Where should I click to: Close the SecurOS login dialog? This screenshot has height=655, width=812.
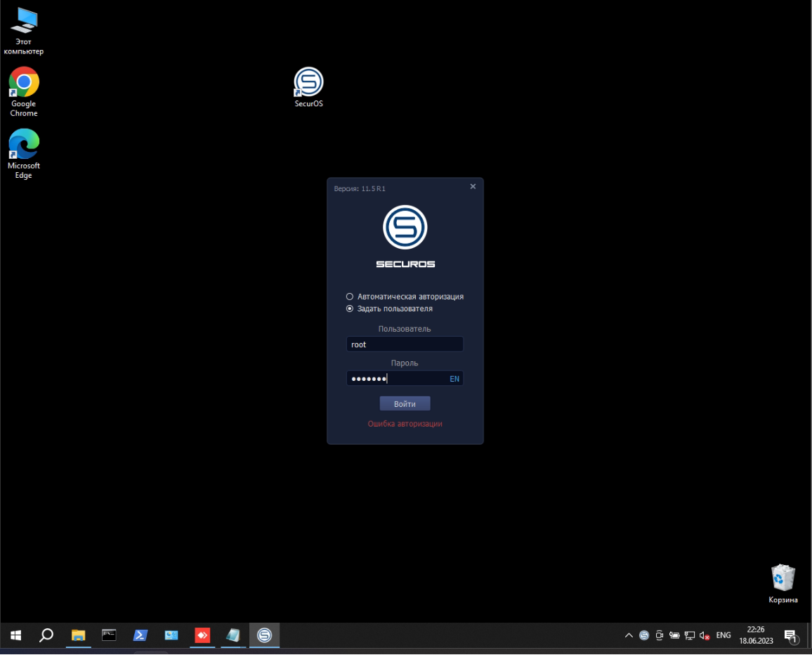tap(473, 186)
